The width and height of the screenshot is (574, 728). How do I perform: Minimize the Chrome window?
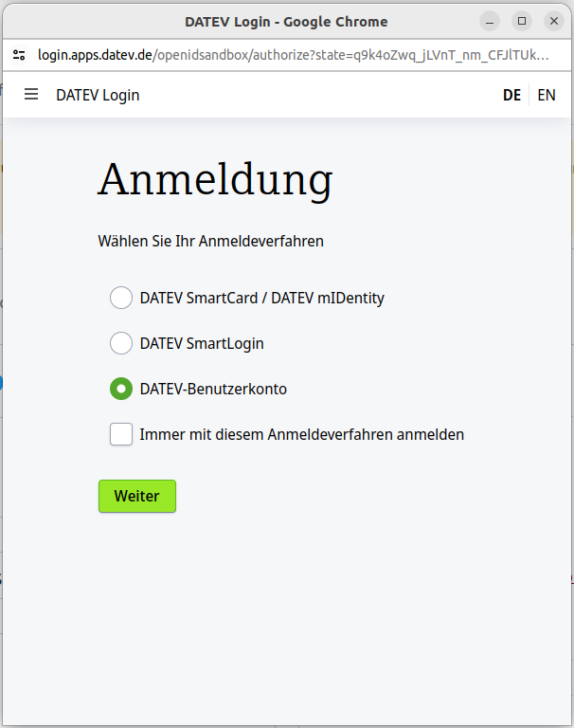click(490, 22)
